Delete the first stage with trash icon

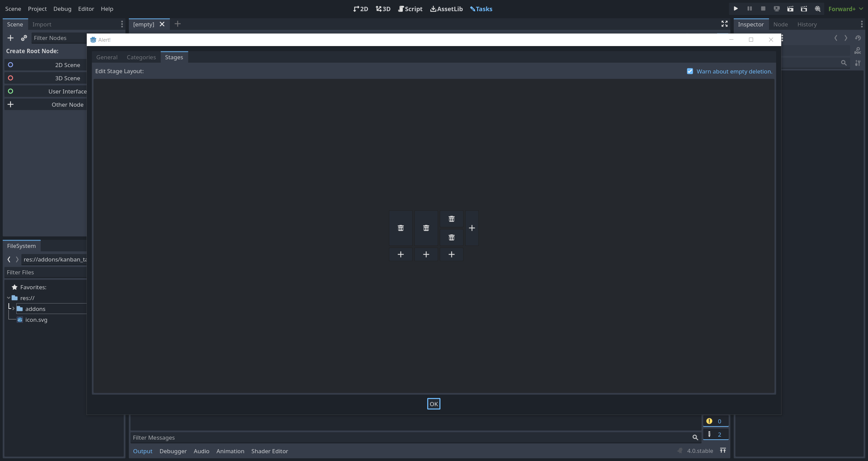(x=400, y=228)
